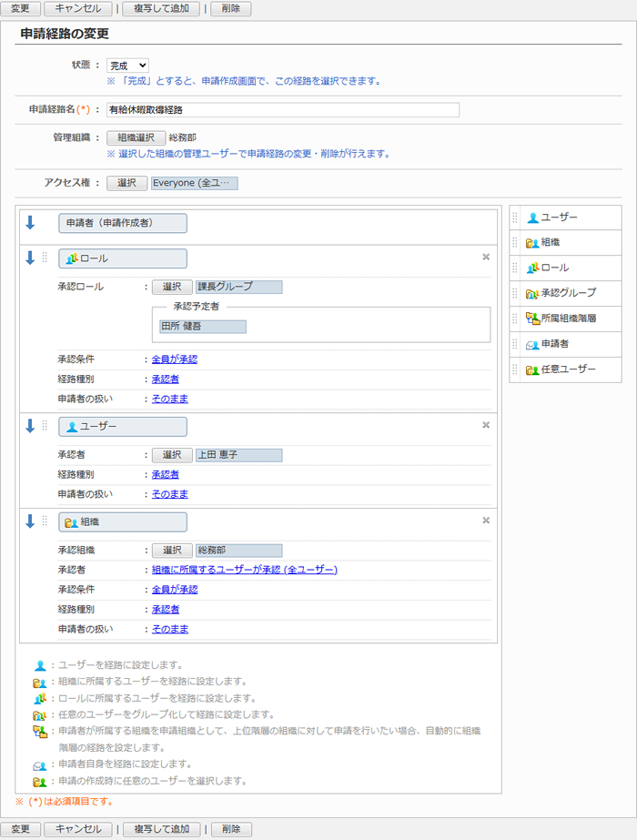
Task: Click the bottom 複写して追加 button
Action: [161, 829]
